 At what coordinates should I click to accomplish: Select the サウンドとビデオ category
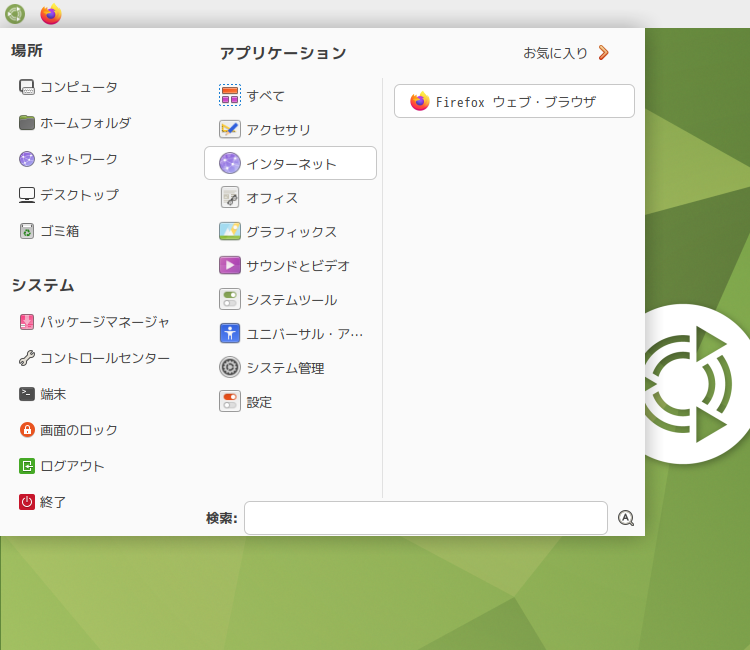pyautogui.click(x=290, y=265)
